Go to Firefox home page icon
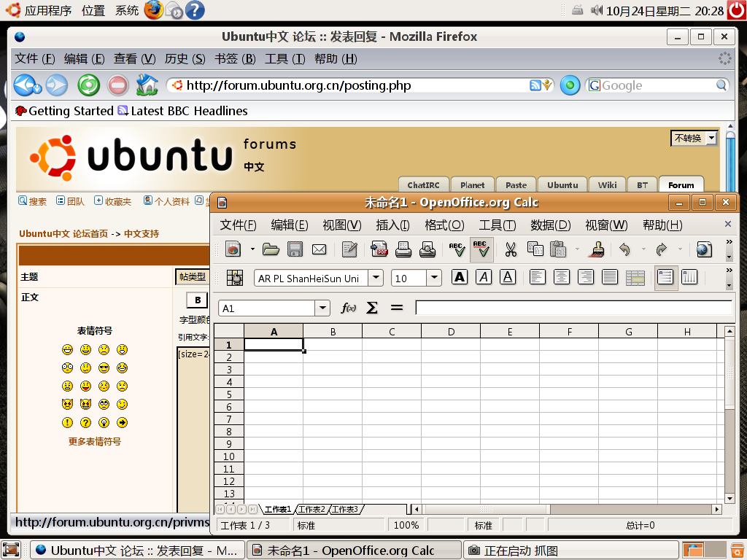This screenshot has height=560, width=747. (147, 85)
